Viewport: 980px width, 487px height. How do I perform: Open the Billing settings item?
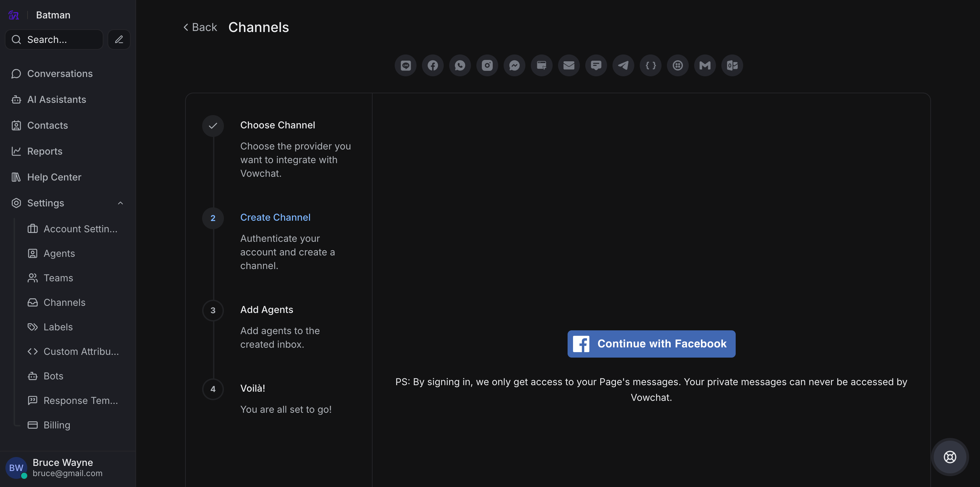pos(57,425)
